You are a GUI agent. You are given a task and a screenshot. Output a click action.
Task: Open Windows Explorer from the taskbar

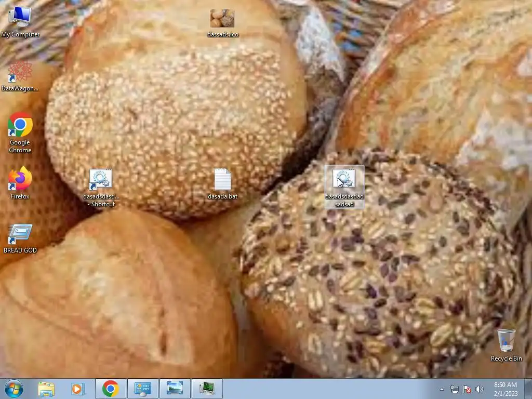[x=46, y=389]
